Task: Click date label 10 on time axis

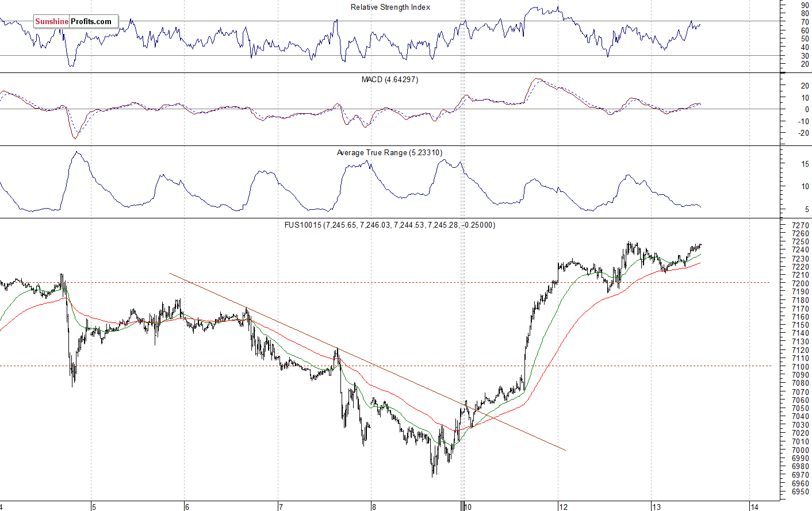Action: point(468,506)
